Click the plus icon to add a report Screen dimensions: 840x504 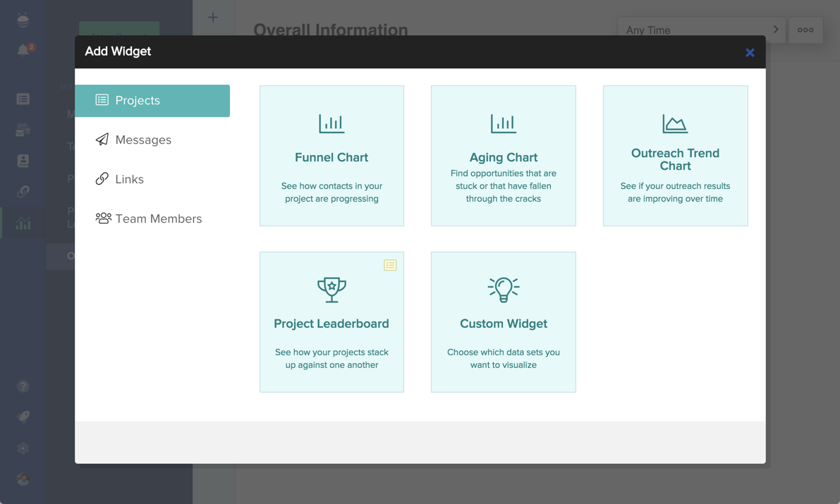[213, 18]
